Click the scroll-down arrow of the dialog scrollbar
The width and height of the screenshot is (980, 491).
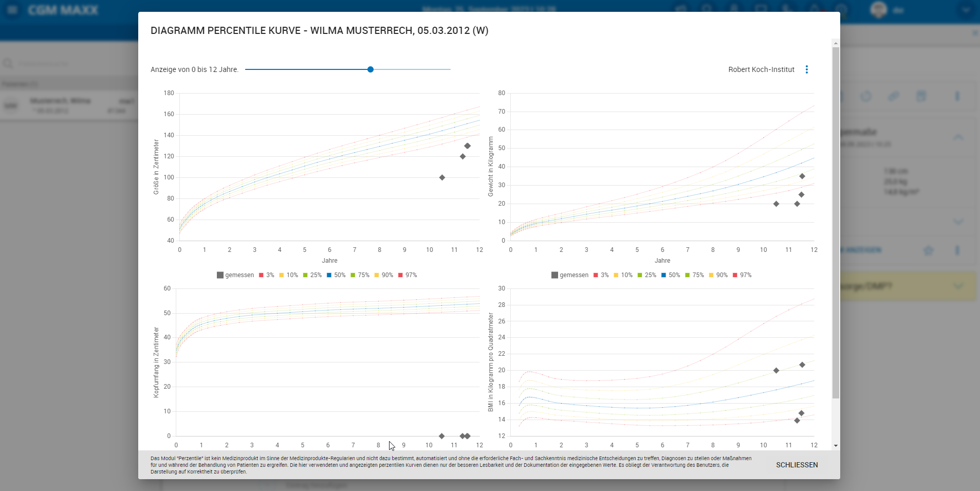coord(836,446)
